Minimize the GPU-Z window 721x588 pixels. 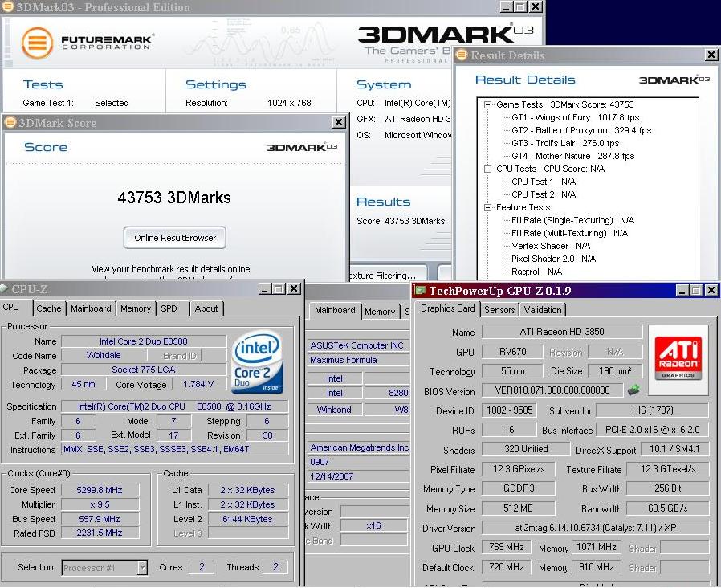[682, 290]
